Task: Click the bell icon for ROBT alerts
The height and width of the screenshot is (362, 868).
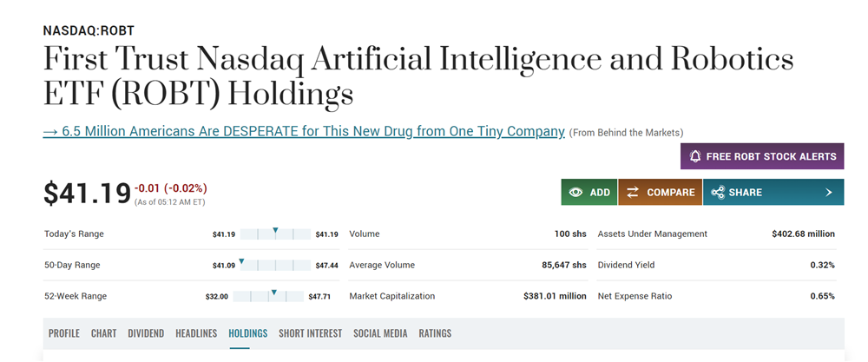Action: coord(695,156)
